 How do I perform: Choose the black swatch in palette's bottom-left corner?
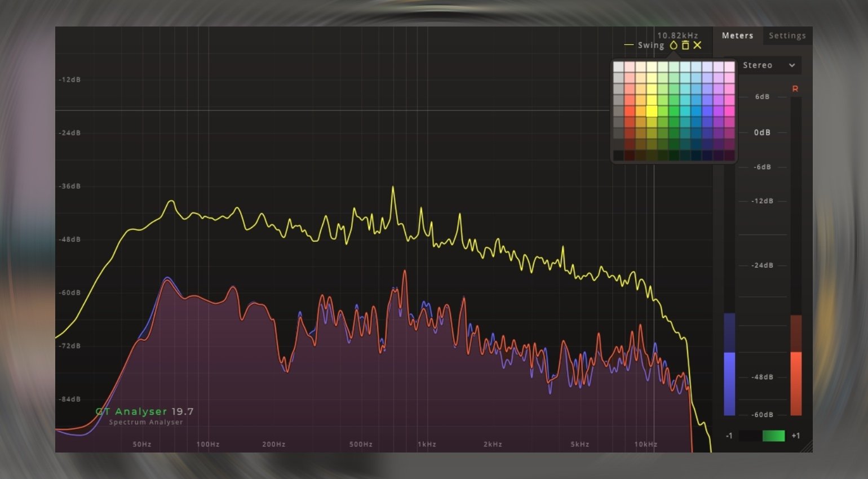[618, 156]
